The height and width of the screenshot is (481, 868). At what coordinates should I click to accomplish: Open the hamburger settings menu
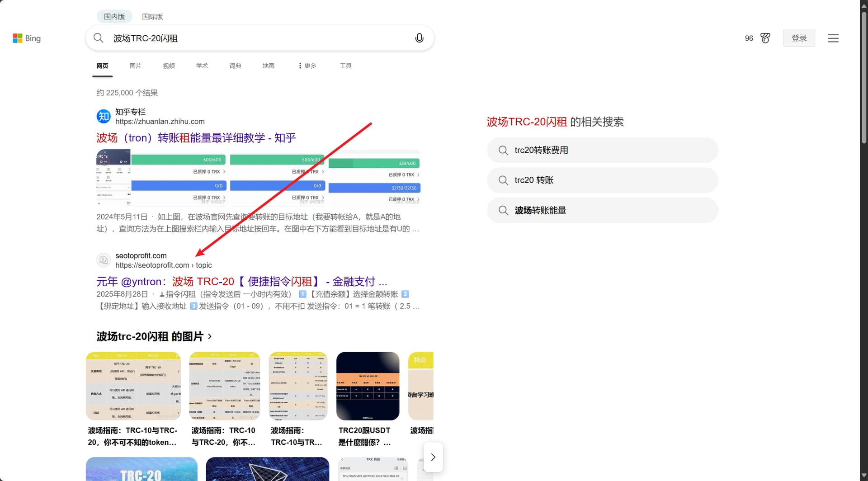point(833,38)
